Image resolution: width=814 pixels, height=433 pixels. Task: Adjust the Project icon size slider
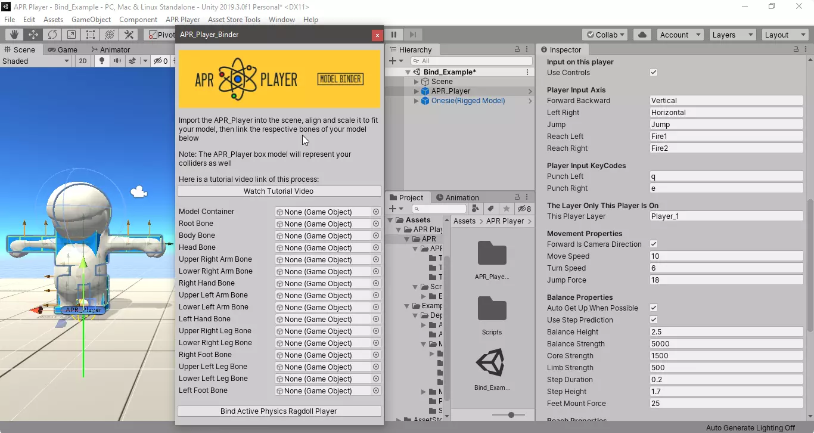[x=511, y=415]
